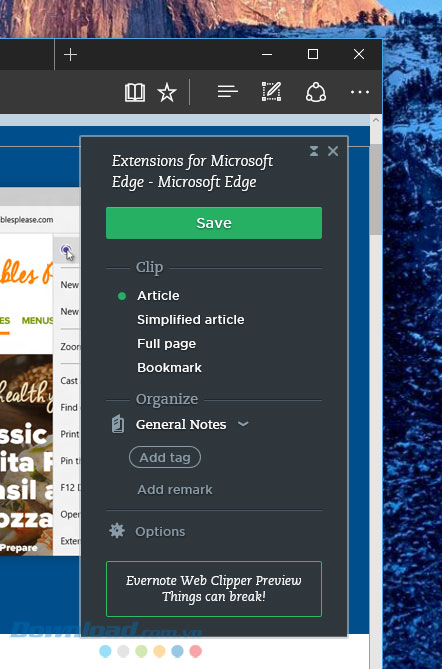Click scrollbar up arrow in Edge
The width and height of the screenshot is (442, 669).
pos(375,120)
